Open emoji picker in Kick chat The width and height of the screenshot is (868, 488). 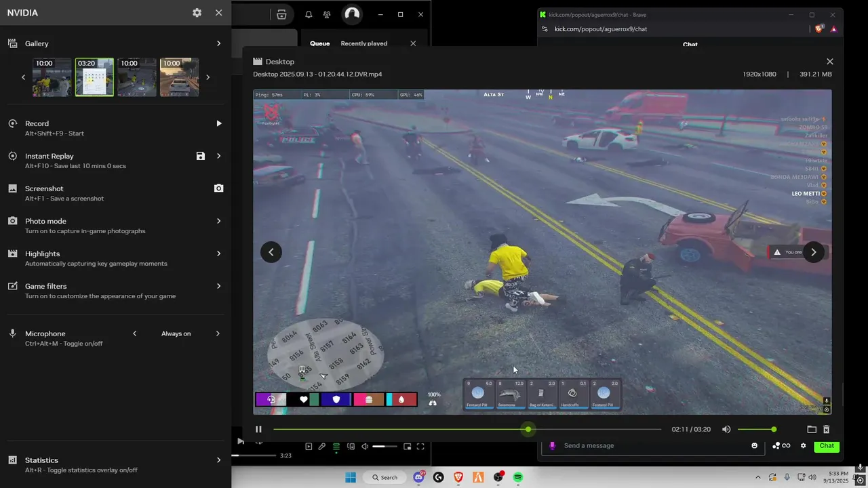click(x=754, y=445)
